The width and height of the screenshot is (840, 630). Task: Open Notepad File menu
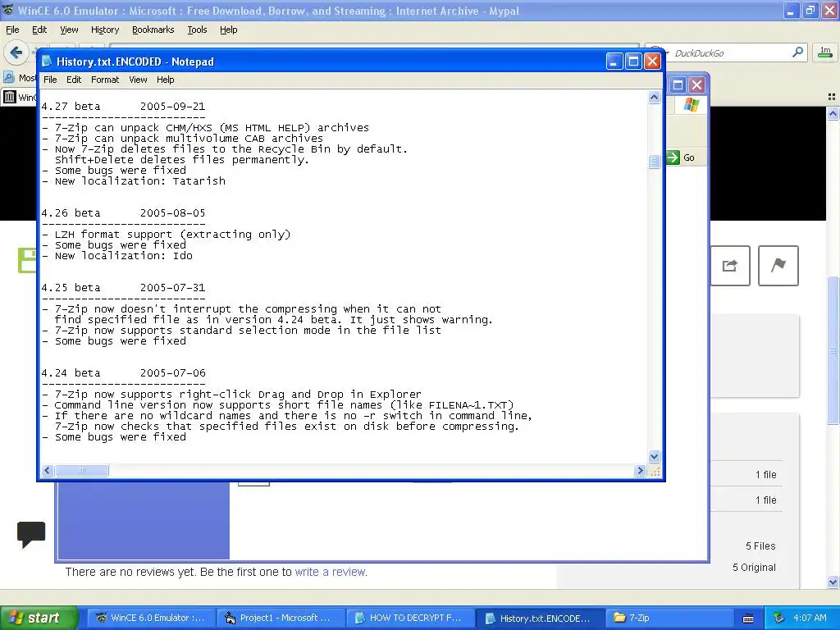point(50,80)
